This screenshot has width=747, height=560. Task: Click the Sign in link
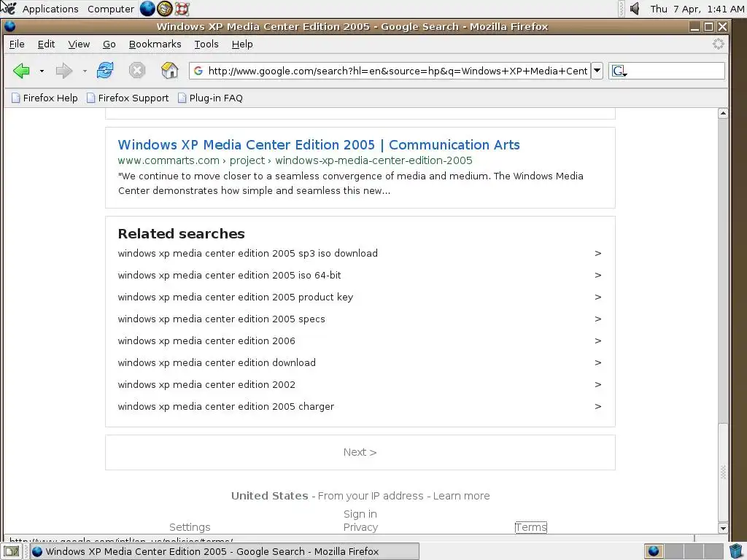[360, 514]
